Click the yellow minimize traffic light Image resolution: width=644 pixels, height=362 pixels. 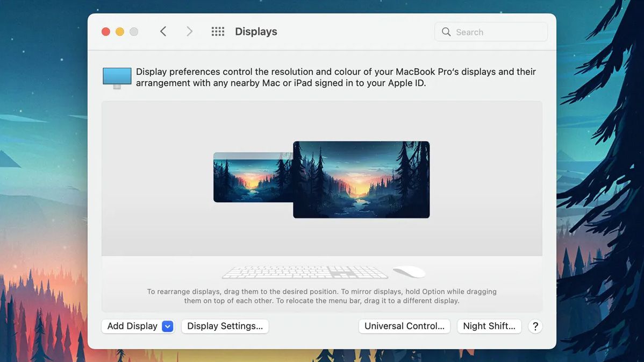coord(119,31)
